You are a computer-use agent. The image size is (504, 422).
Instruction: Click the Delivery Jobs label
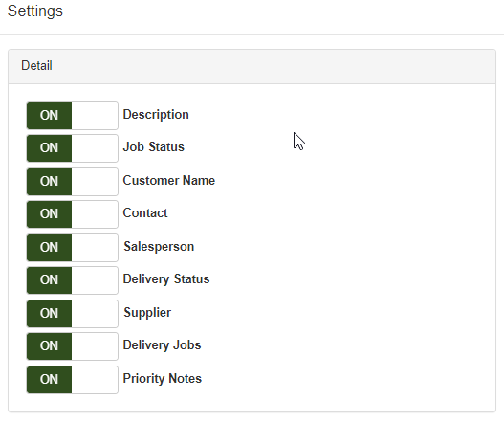162,345
